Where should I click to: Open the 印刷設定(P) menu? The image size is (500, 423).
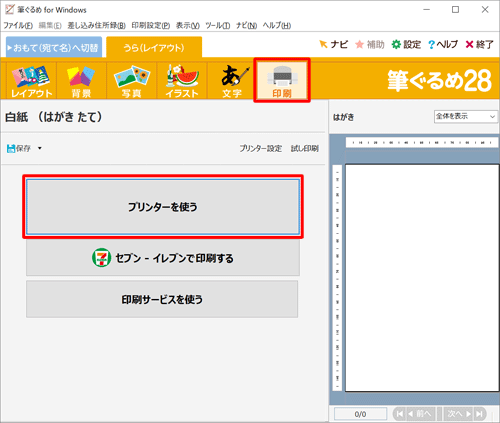click(x=151, y=26)
